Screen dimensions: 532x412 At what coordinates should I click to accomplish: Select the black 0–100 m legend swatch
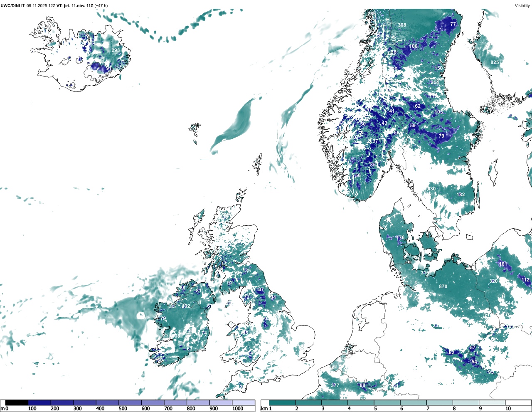(17, 402)
